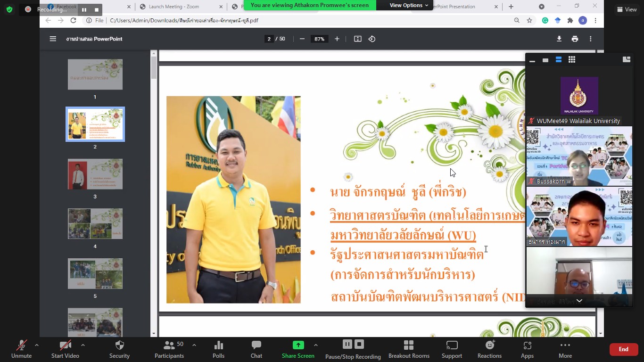Screen dimensions: 644x362
Task: Open the Polls panel
Action: coord(218,349)
